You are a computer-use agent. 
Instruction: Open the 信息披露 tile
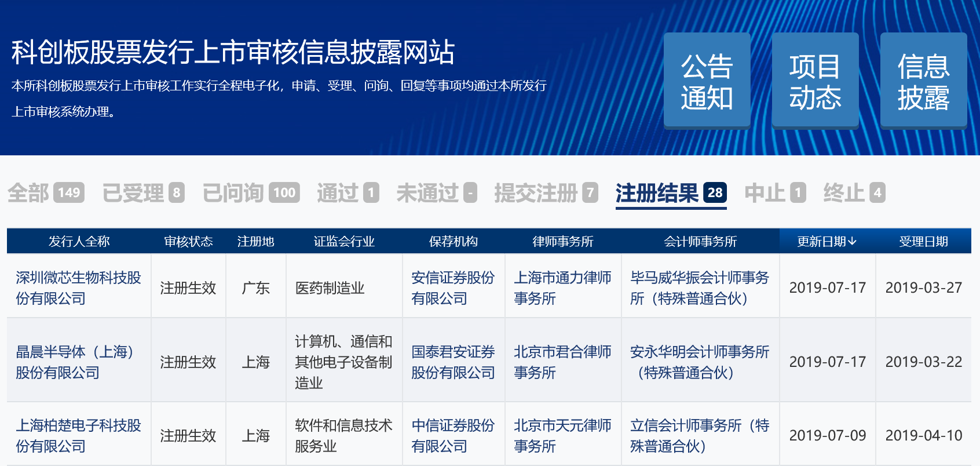pos(923,80)
